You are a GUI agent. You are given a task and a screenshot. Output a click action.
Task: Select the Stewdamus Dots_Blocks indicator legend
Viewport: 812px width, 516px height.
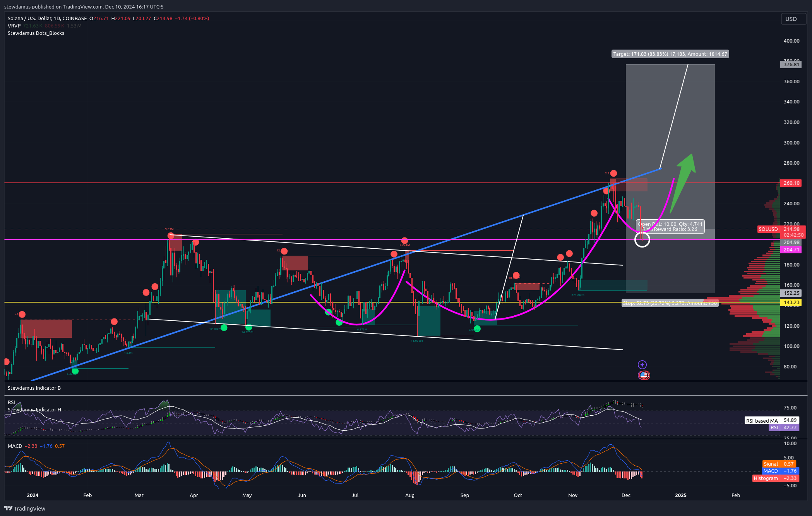click(x=36, y=33)
